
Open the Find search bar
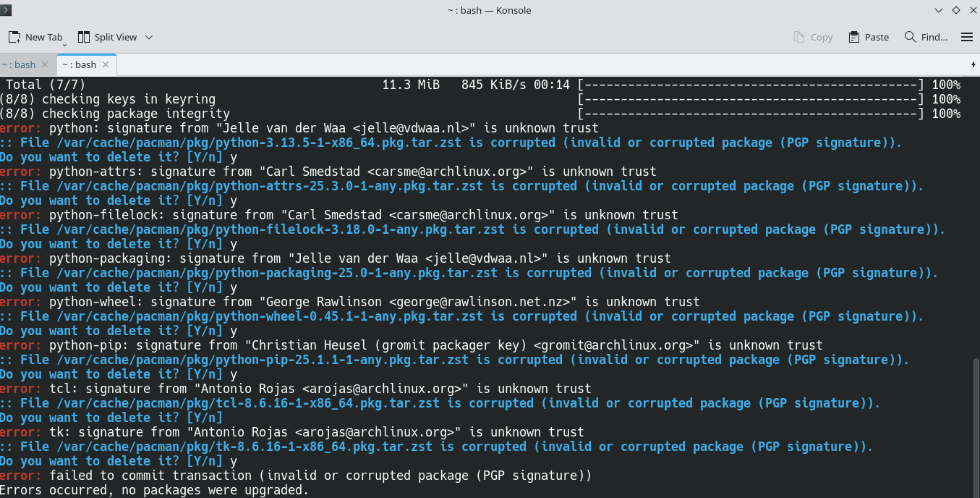click(x=926, y=37)
